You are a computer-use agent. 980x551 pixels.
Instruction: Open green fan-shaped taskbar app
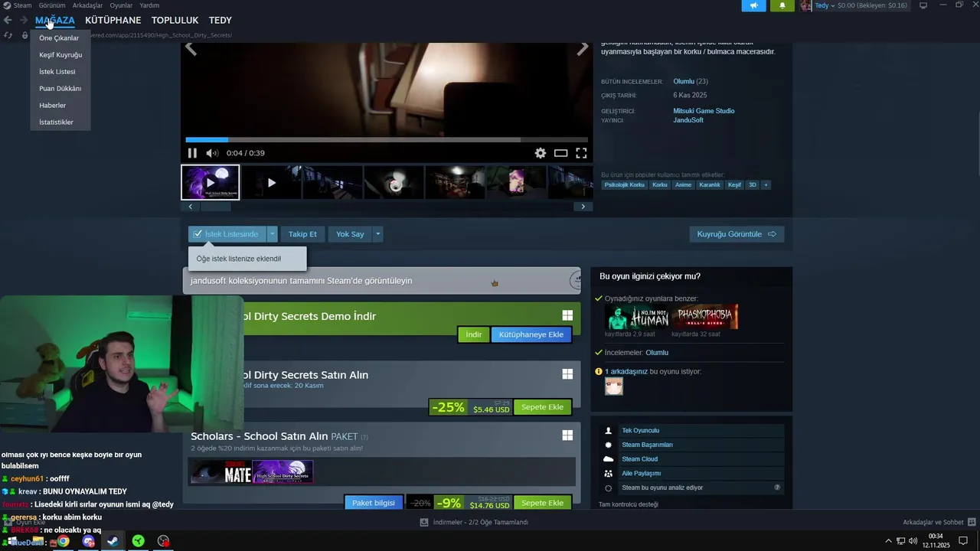pos(138,542)
